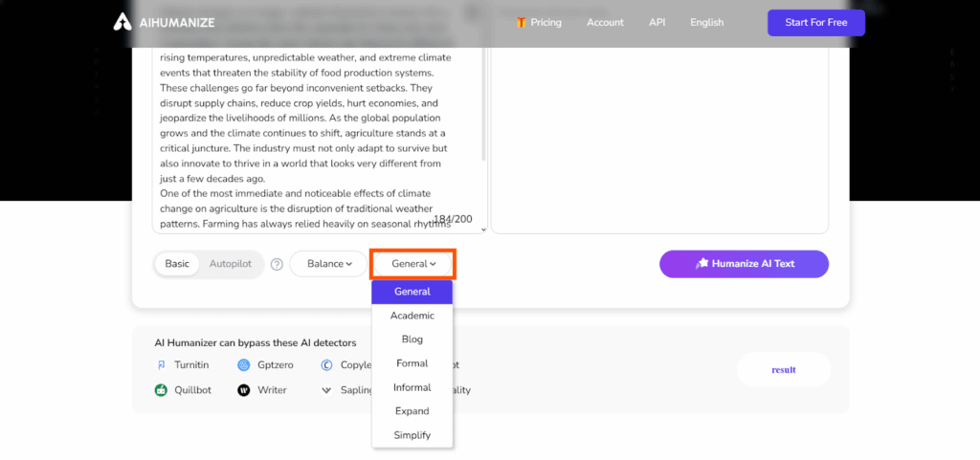
Task: Click the input text area scrollbar
Action: click(x=483, y=106)
